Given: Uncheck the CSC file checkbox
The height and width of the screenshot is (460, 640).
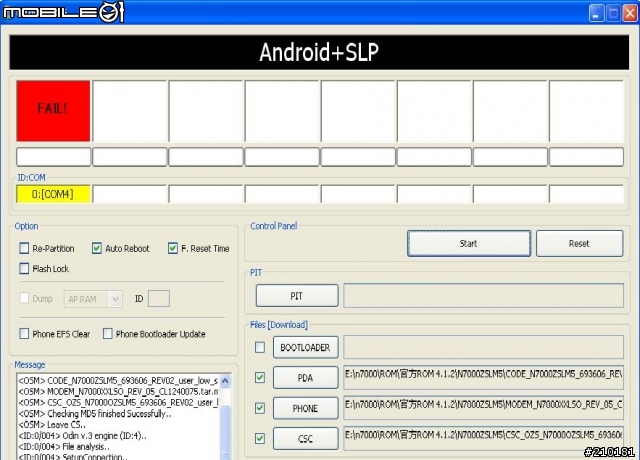Looking at the screenshot, I should point(260,438).
